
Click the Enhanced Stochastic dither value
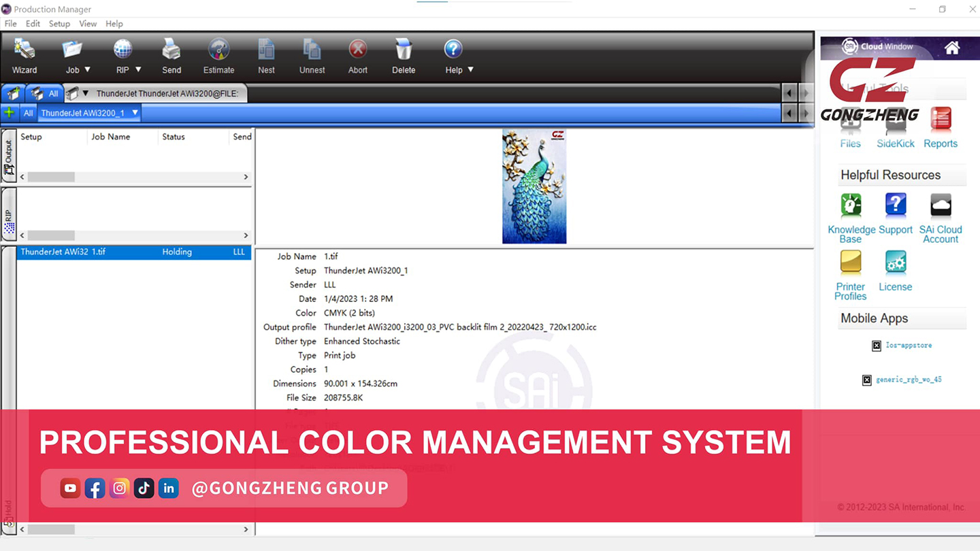pyautogui.click(x=362, y=341)
